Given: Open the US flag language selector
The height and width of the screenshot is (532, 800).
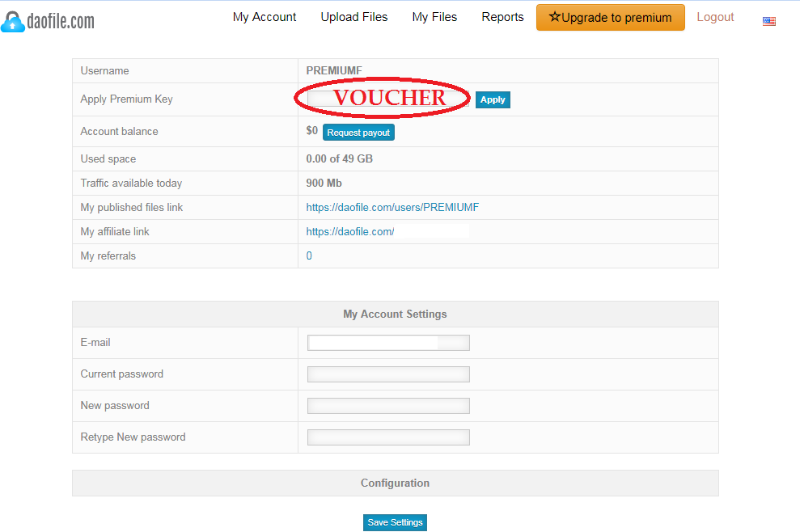Looking at the screenshot, I should tap(769, 21).
